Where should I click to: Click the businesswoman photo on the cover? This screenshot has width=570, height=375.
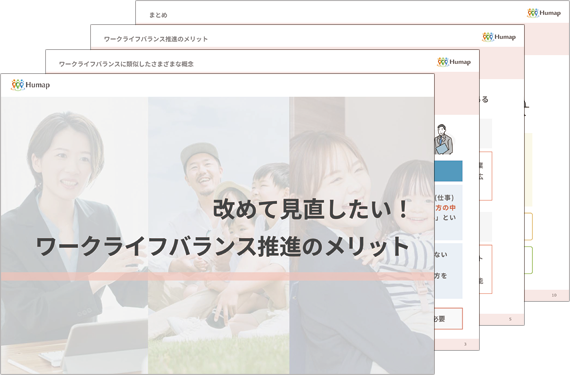click(x=74, y=235)
